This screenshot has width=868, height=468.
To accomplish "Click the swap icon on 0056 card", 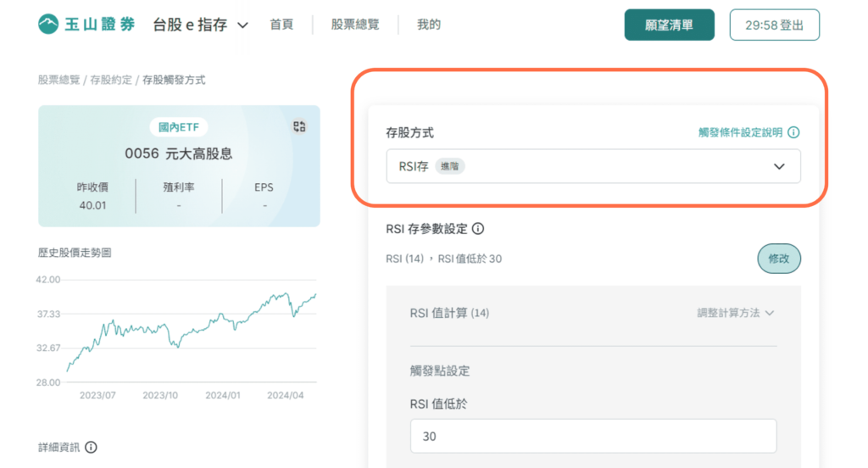I will coord(299,127).
